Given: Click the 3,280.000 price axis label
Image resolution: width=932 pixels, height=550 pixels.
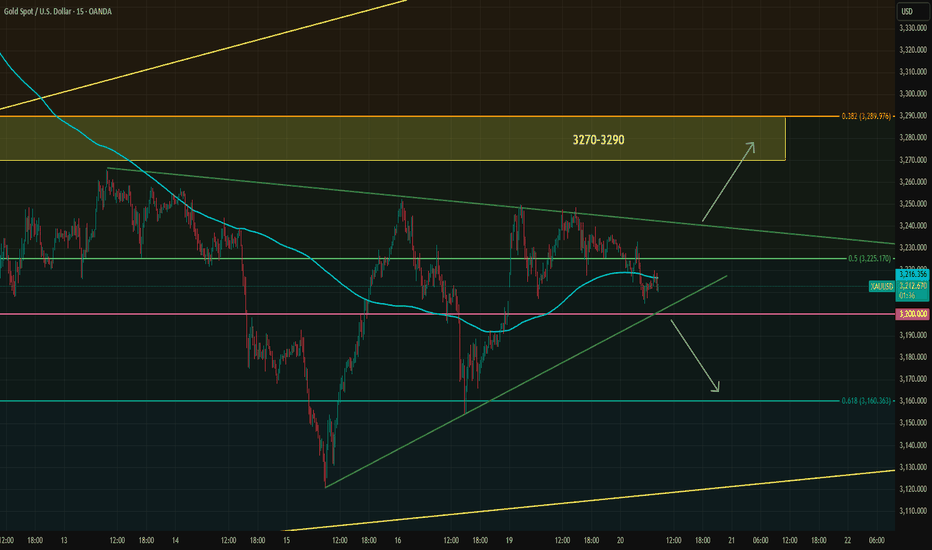Looking at the screenshot, I should click(x=912, y=138).
